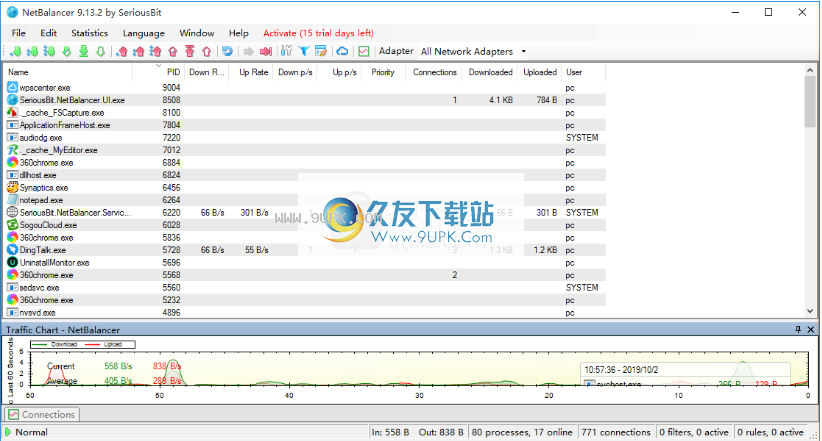Close the Traffic Chart panel
822x441 pixels.
pyautogui.click(x=810, y=329)
